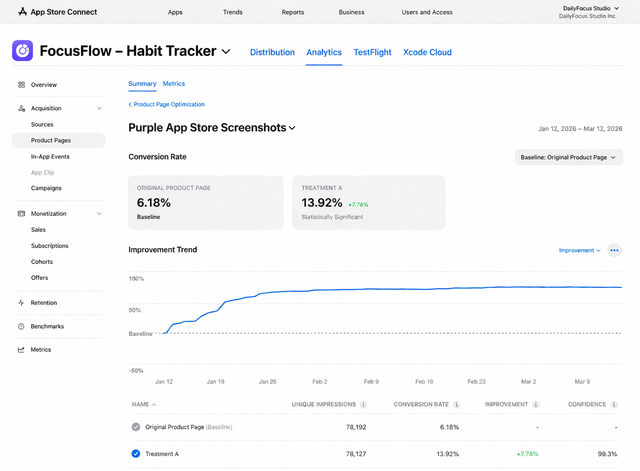Screen dimensions: 640x471
Task: Open the Apps top menu
Action: point(175,12)
